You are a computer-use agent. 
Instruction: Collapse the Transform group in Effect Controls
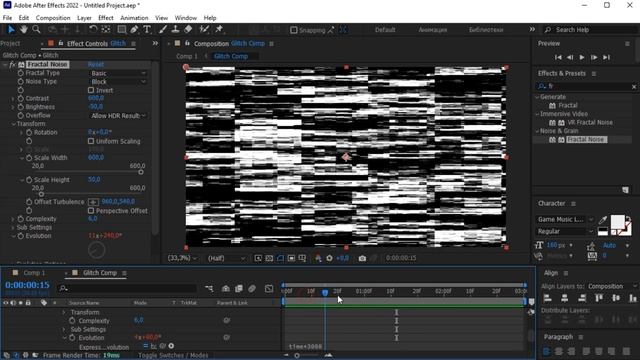click(x=13, y=124)
